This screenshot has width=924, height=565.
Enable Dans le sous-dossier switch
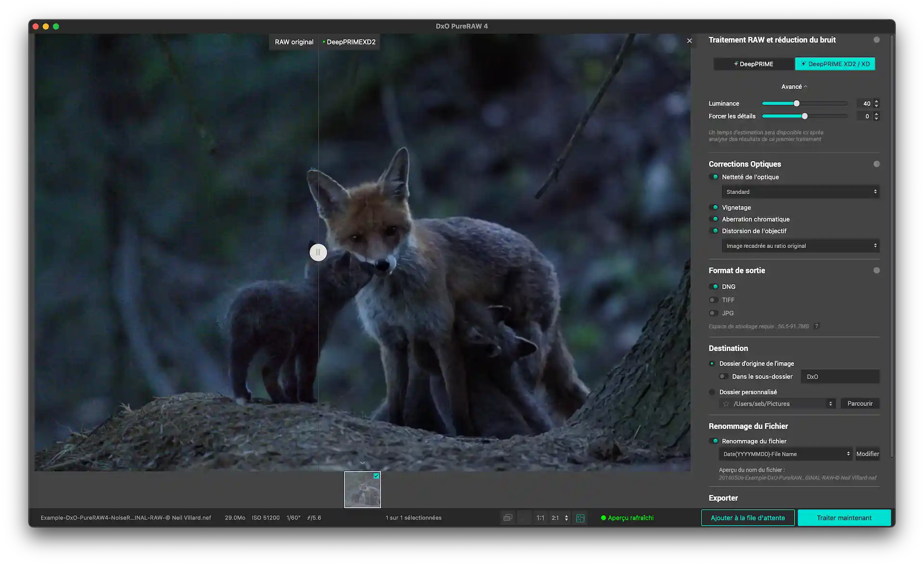tap(723, 377)
